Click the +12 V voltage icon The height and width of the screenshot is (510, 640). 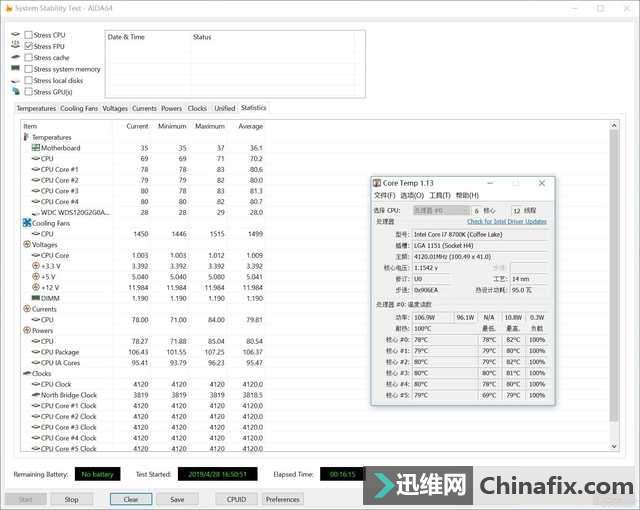point(36,287)
